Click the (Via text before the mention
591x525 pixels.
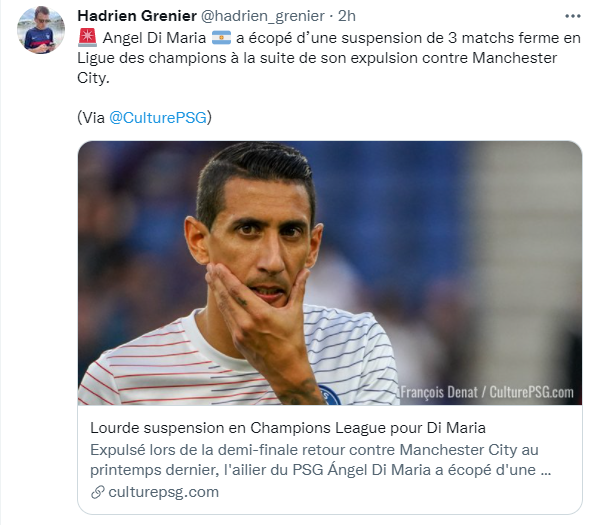point(91,118)
